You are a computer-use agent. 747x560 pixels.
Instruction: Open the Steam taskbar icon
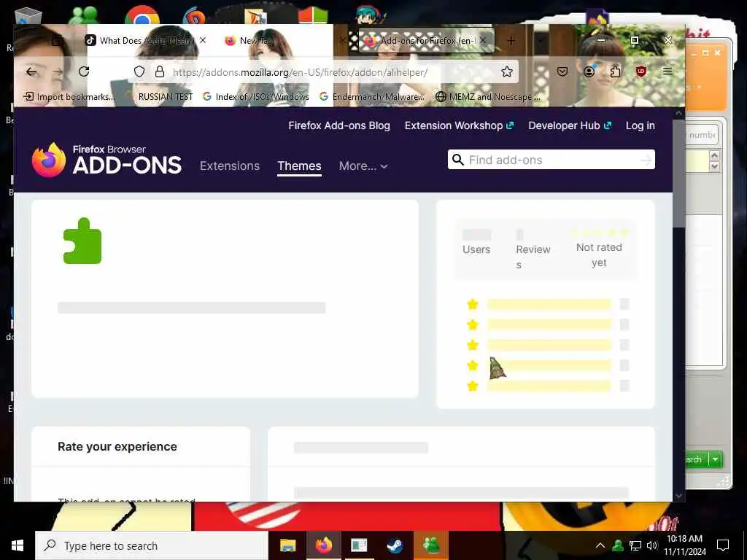pos(395,545)
